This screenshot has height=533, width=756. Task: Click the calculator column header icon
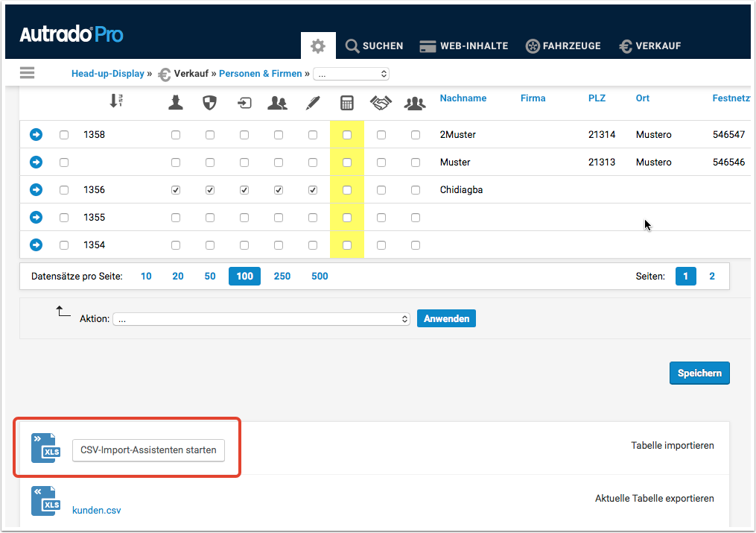(346, 104)
